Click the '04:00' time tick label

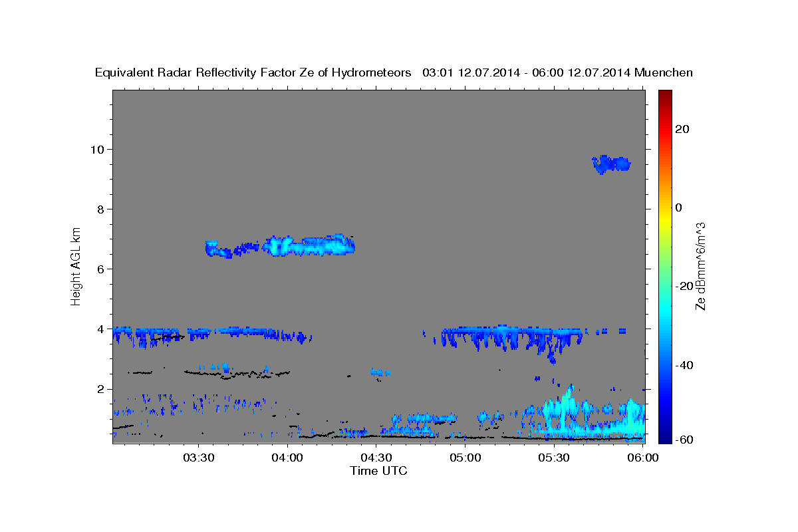point(287,458)
